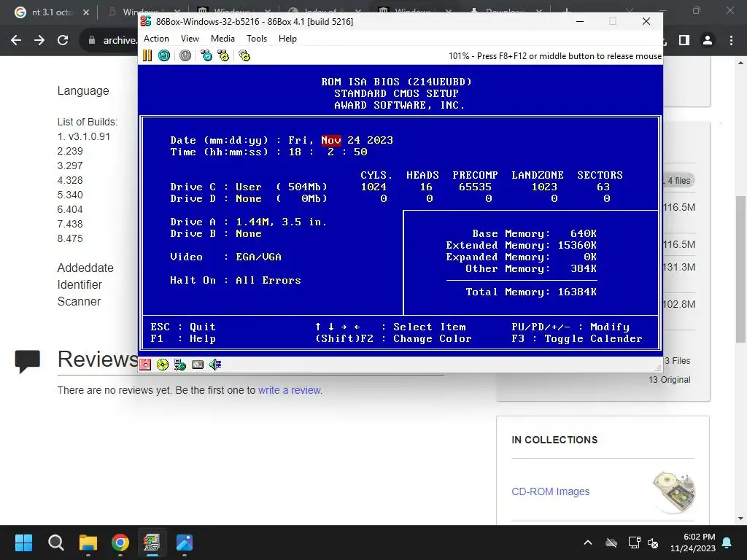Open the Tools menu in 86Box
Image resolution: width=747 pixels, height=560 pixels.
click(x=257, y=39)
